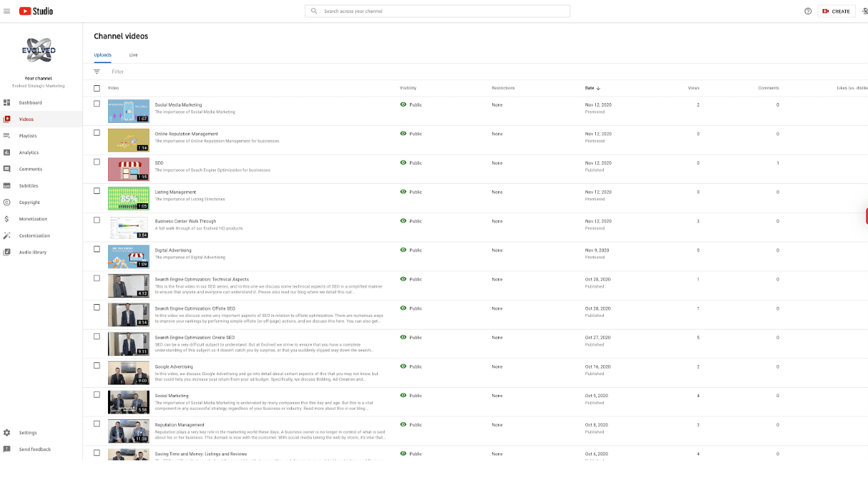Check the Social Media Marketing video checkbox
868x493 pixels.
click(x=97, y=104)
